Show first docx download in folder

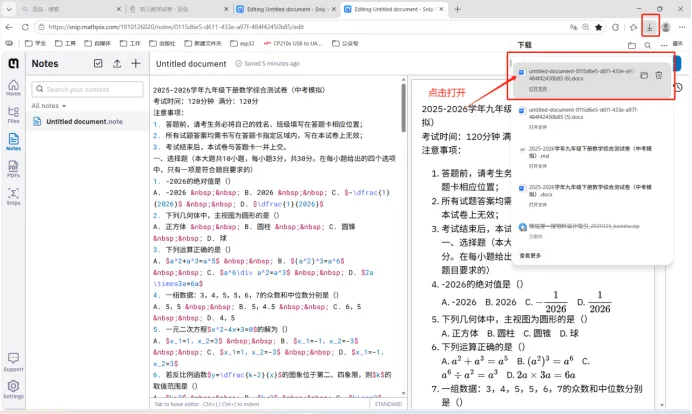pos(644,75)
